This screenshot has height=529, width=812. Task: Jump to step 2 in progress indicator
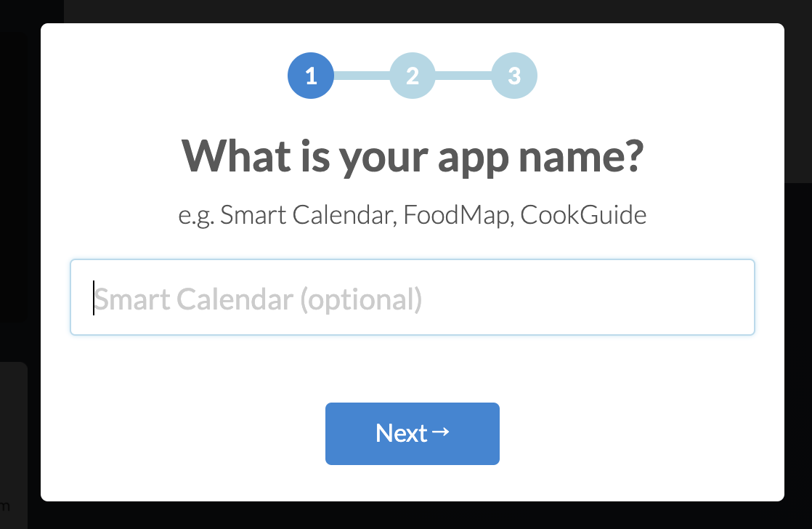pyautogui.click(x=413, y=76)
